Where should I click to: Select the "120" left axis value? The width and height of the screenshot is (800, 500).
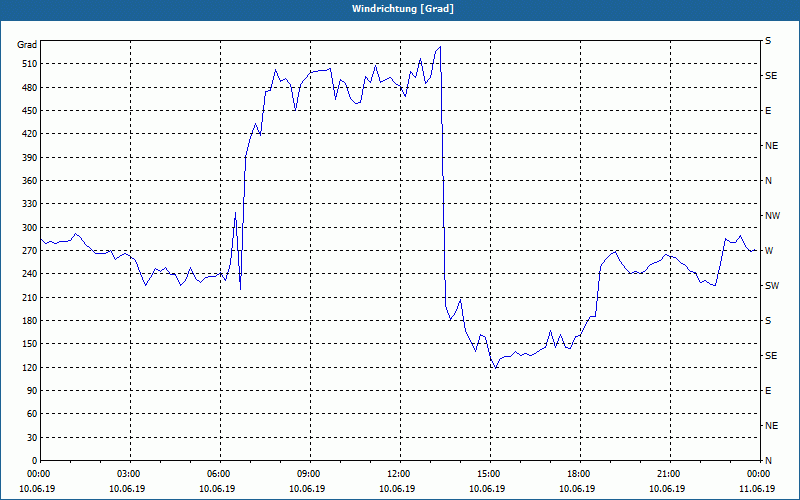point(30,368)
